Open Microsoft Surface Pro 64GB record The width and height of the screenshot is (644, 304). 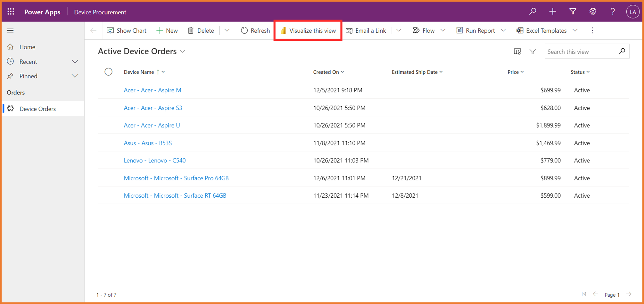pos(176,178)
